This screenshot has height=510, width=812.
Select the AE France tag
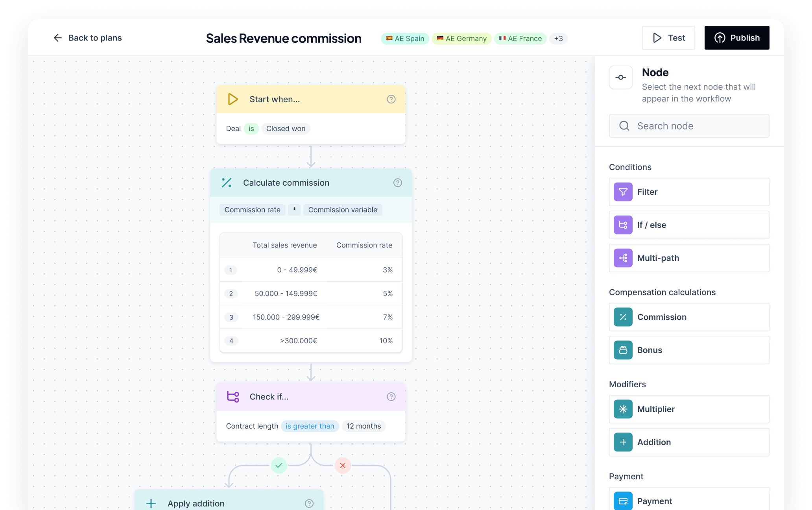point(520,39)
